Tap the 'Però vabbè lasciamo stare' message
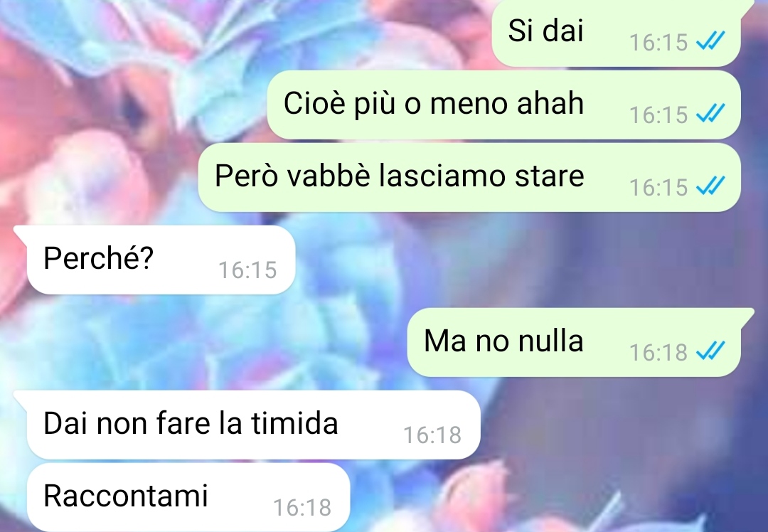Screen dimensions: 768x532 [x=469, y=177]
